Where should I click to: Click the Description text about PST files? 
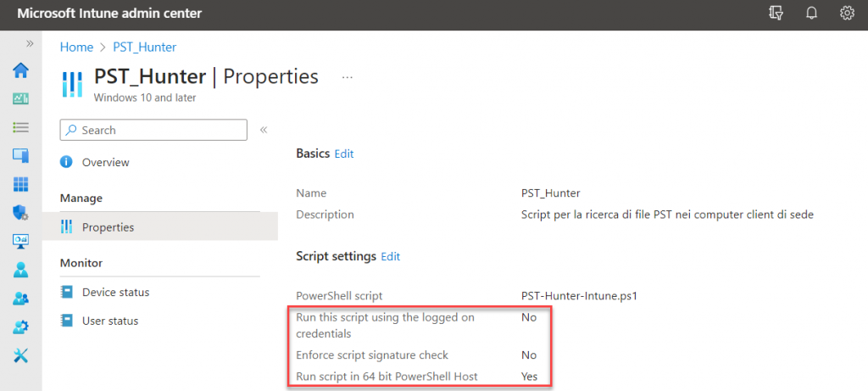click(x=668, y=215)
